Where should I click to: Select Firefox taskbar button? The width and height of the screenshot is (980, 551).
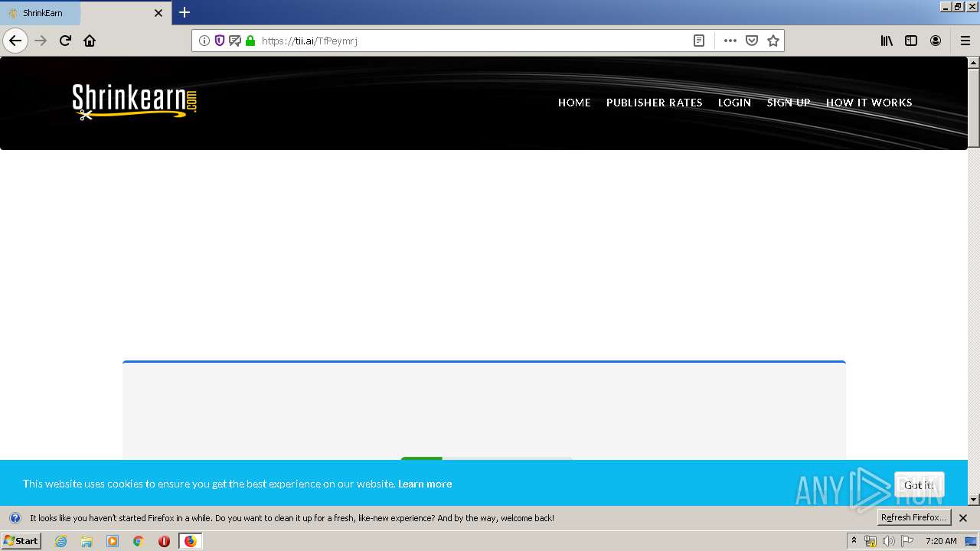click(x=190, y=541)
